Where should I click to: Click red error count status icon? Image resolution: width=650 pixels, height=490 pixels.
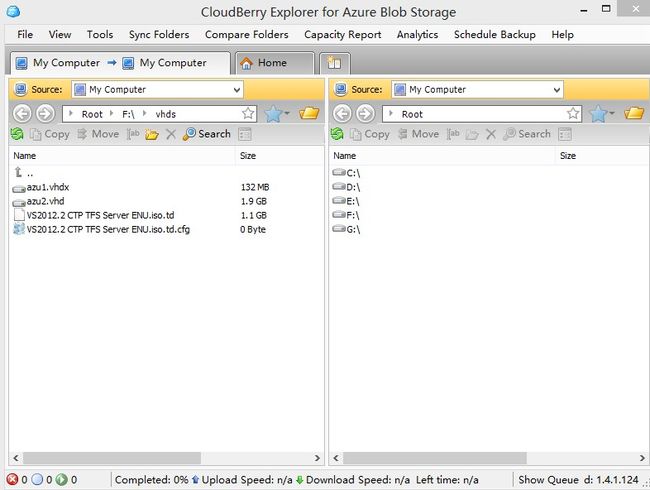pos(12,480)
